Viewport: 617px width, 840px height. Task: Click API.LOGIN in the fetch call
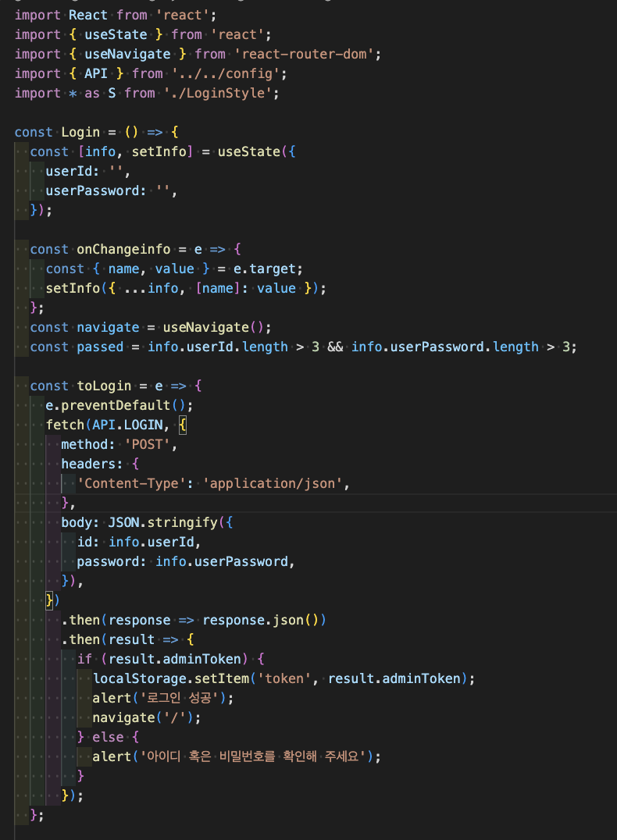127,425
